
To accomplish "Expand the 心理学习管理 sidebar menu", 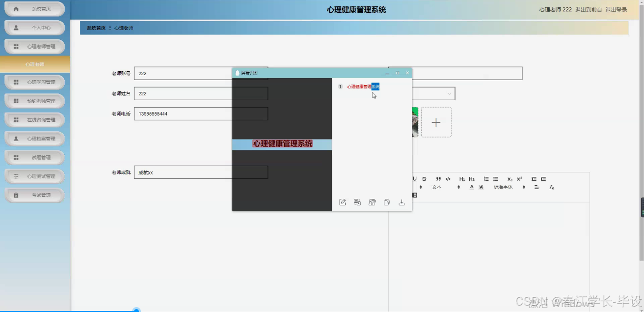I will 35,82.
